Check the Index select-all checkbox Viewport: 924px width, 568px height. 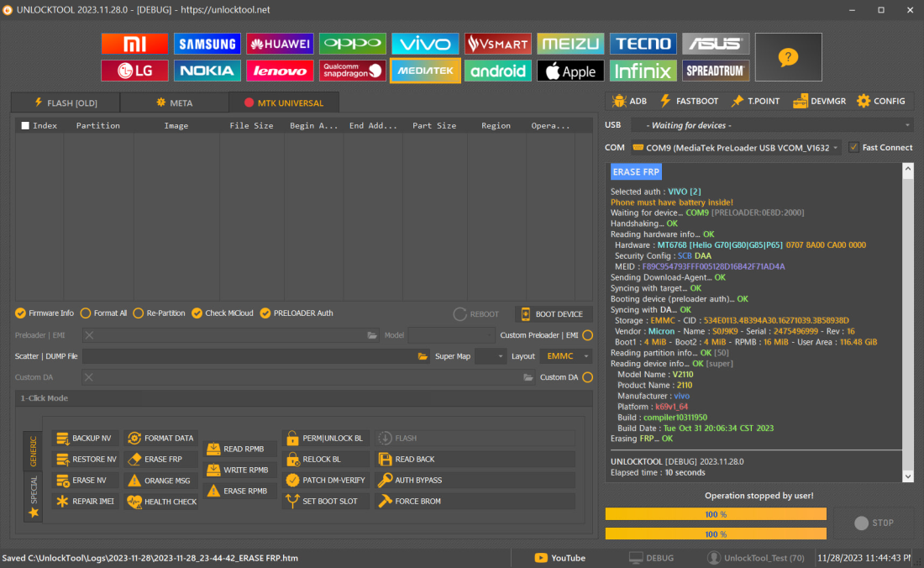(x=25, y=125)
